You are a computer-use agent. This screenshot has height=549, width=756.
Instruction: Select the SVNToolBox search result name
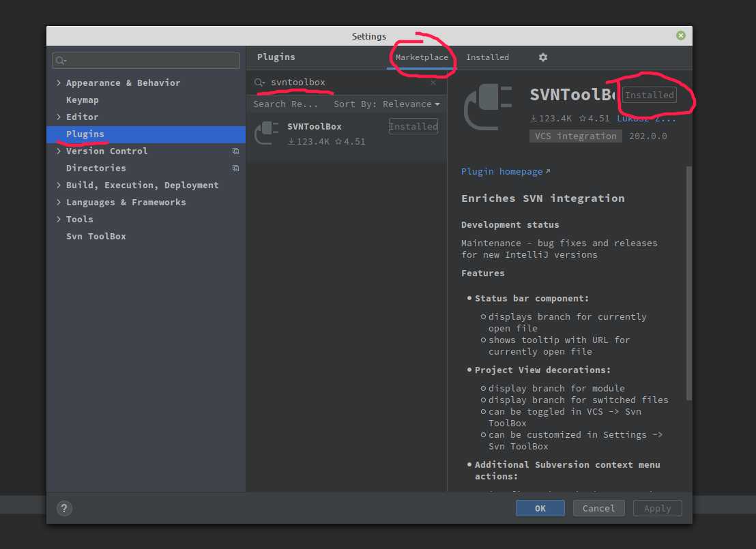tap(315, 126)
